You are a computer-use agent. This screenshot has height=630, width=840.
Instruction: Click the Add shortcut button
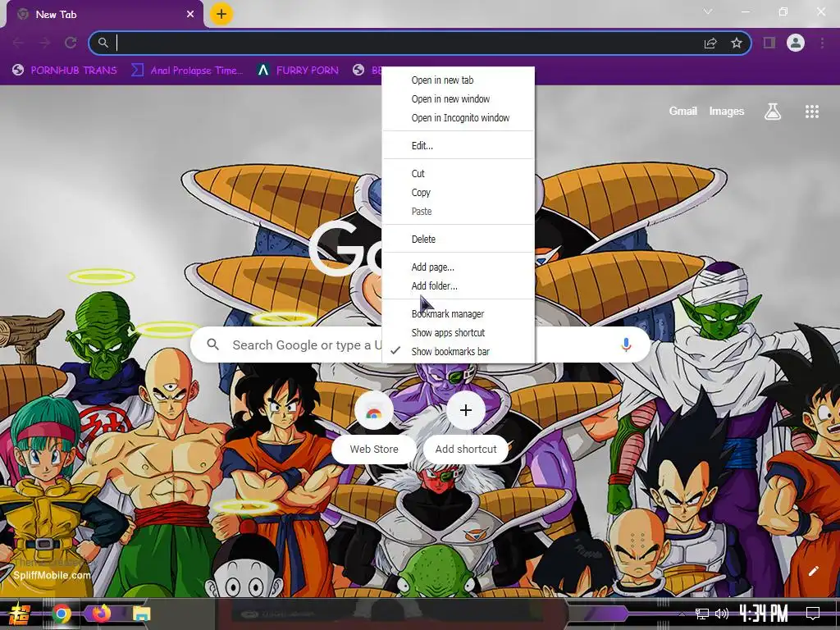click(466, 428)
